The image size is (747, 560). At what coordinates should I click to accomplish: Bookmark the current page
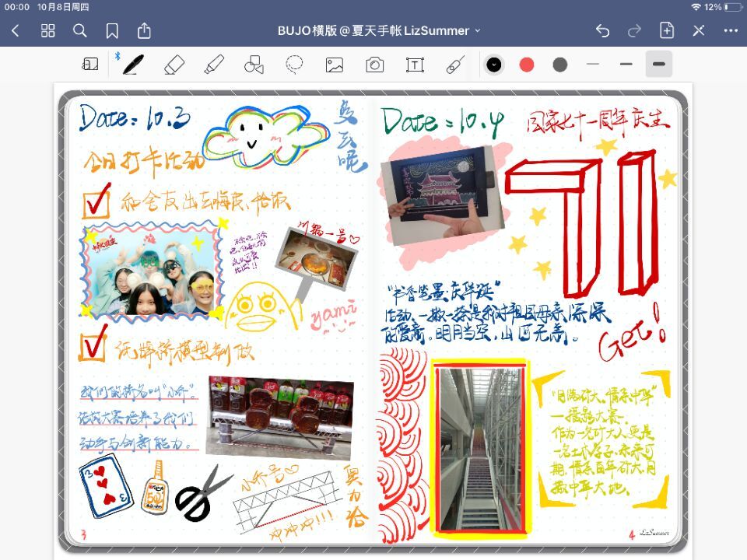112,30
